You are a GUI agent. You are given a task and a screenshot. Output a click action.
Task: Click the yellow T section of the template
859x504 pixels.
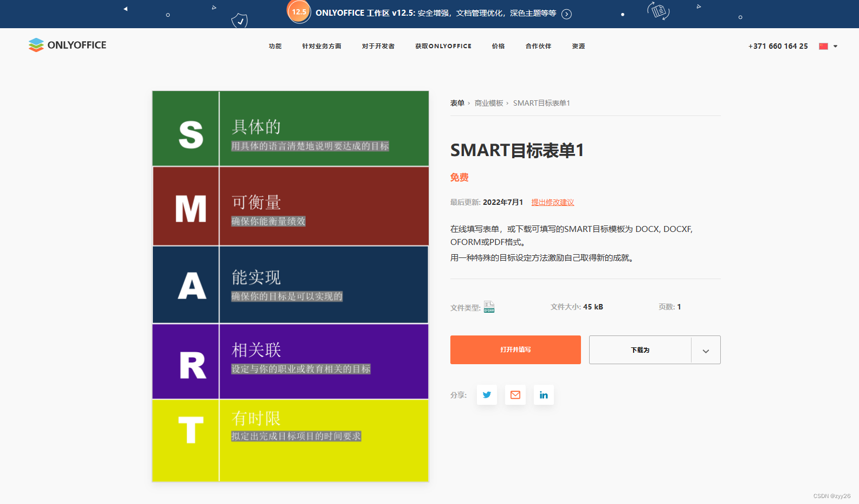coord(290,441)
